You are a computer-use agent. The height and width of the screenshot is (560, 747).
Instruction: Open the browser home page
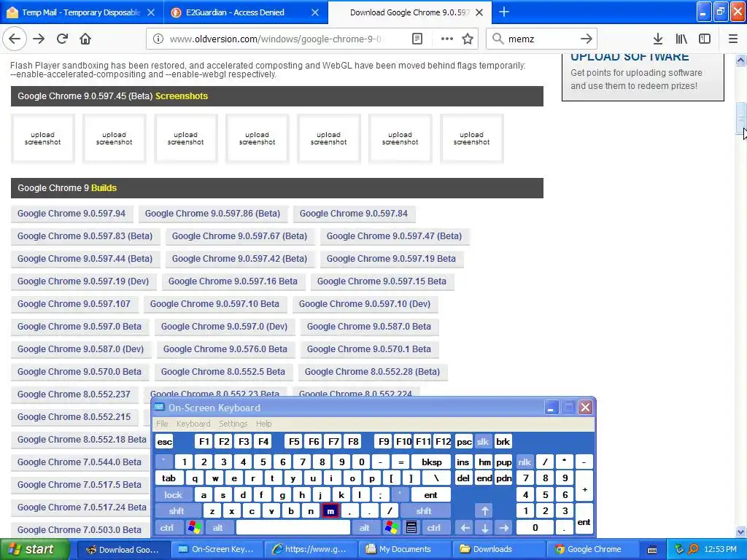(x=85, y=39)
